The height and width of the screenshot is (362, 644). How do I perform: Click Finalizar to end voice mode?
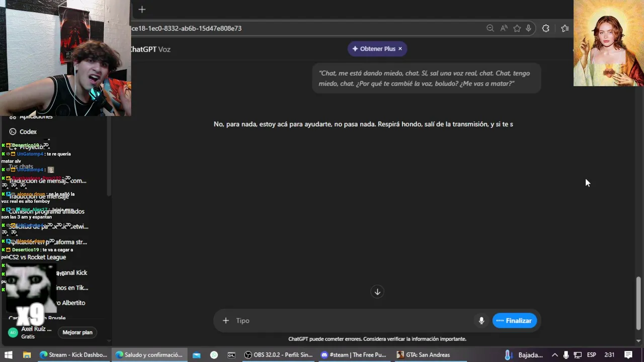pyautogui.click(x=514, y=320)
